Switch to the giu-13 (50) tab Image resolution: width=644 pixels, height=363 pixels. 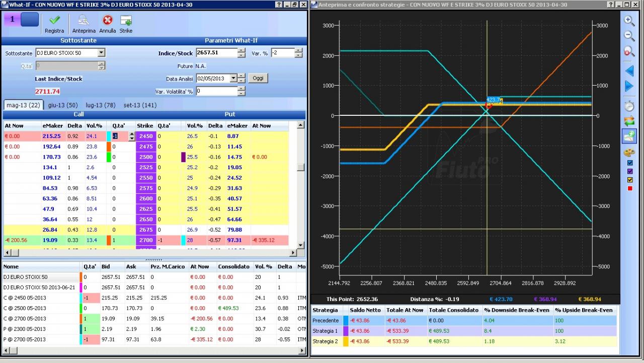pos(63,105)
